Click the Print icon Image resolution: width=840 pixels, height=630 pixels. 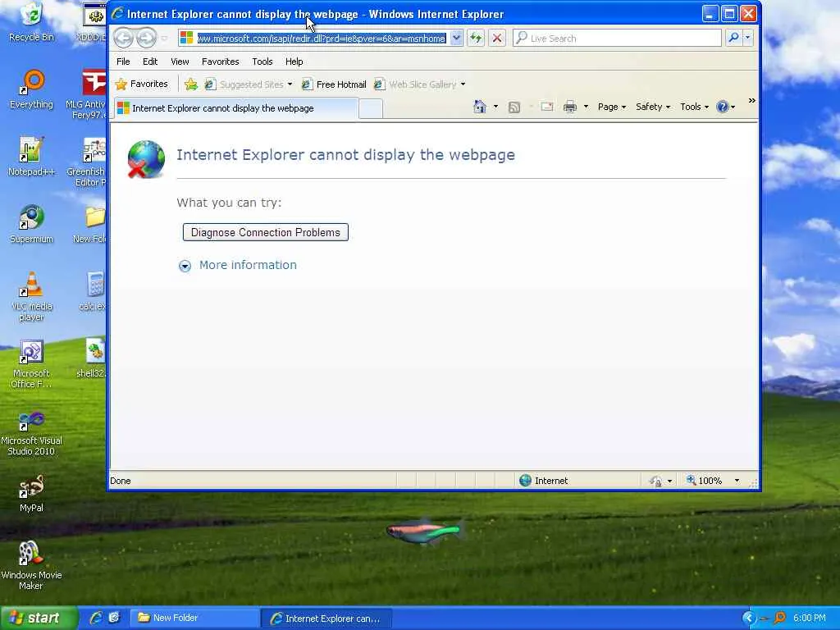[x=570, y=107]
